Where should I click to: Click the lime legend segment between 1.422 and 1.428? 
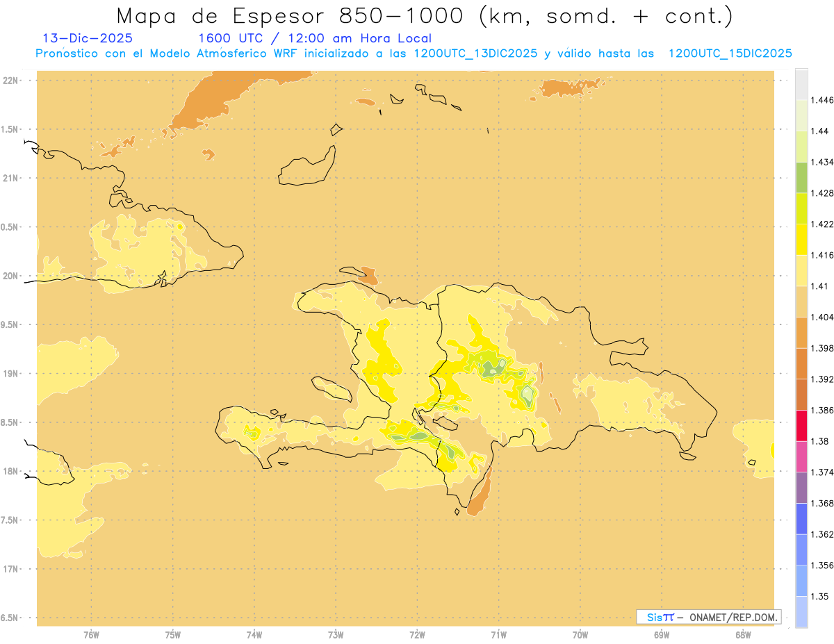pos(801,208)
